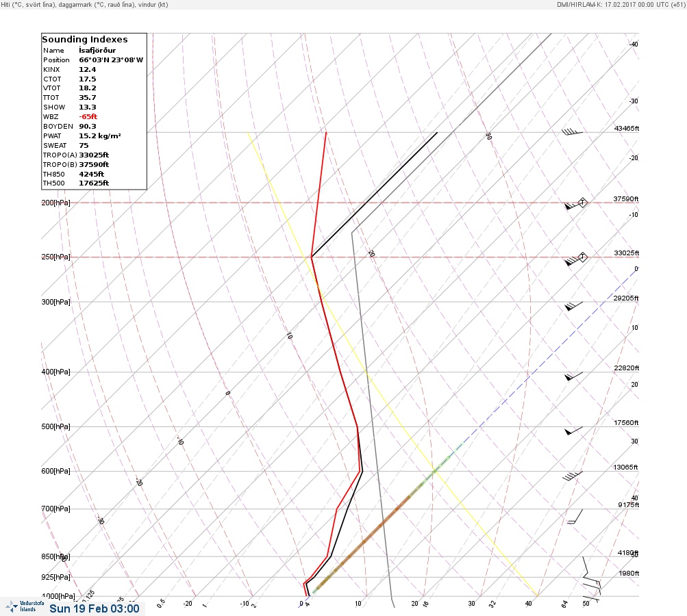The width and height of the screenshot is (687, 616).
Task: Click the TTOT value 35.7
Action: click(x=88, y=98)
